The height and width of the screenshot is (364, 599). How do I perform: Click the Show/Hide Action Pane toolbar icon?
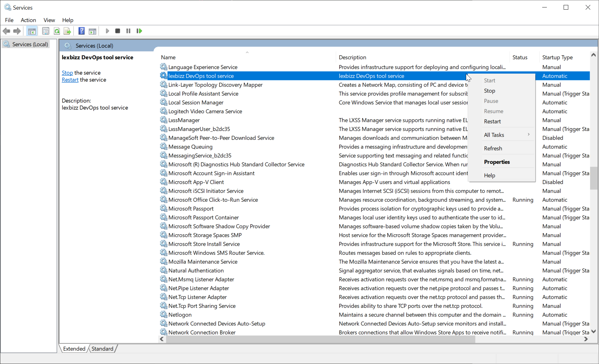coord(92,31)
